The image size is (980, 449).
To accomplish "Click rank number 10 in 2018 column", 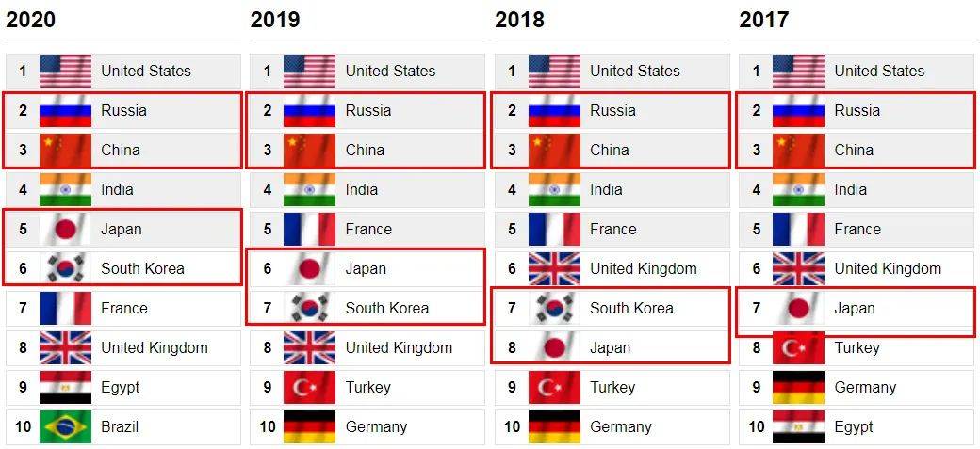I will coord(512,426).
